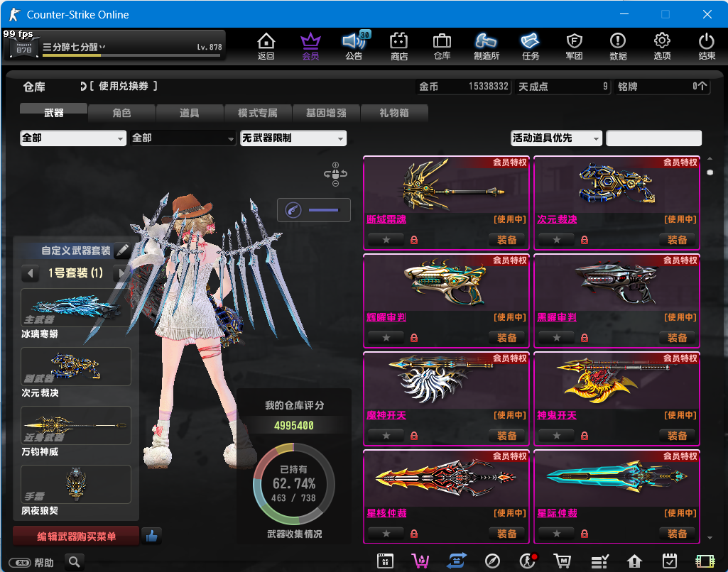Click the blue gift exchange arrows icon
Viewport: 728px width, 572px height.
pos(457,561)
